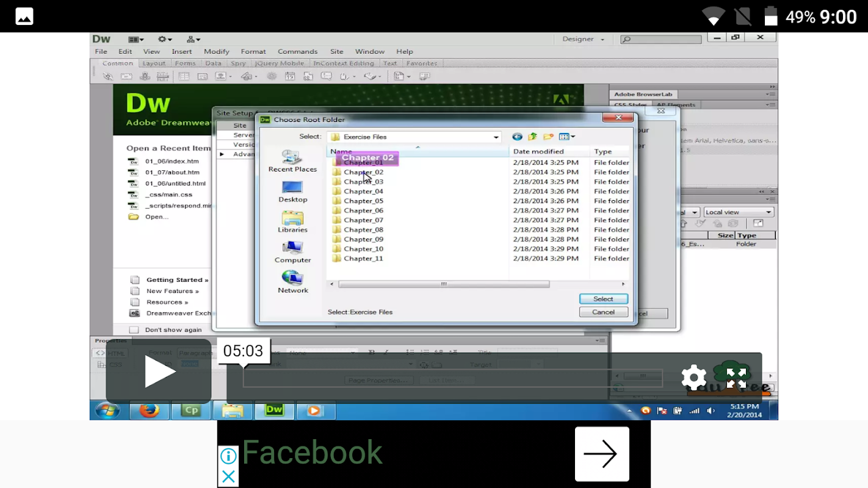Open Windows Explorer from the taskbar

click(x=233, y=411)
